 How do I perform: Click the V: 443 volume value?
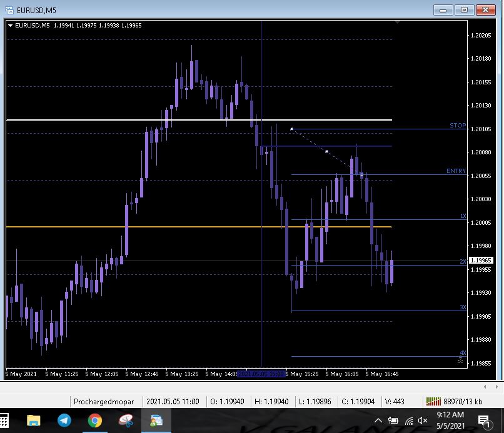(x=395, y=402)
